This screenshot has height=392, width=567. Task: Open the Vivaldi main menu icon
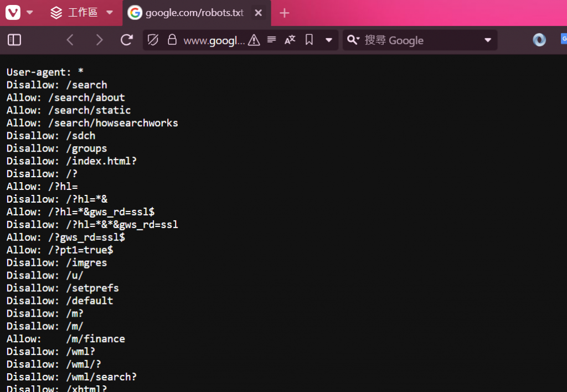13,13
